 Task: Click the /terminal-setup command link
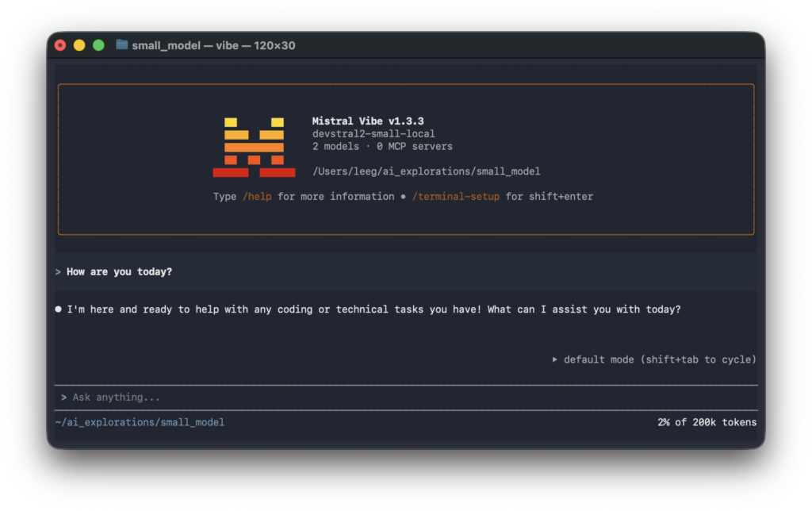[x=456, y=196]
